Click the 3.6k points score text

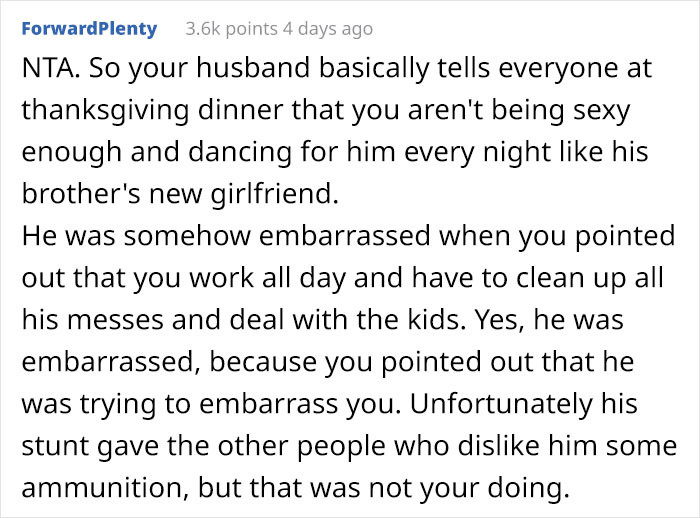232,29
